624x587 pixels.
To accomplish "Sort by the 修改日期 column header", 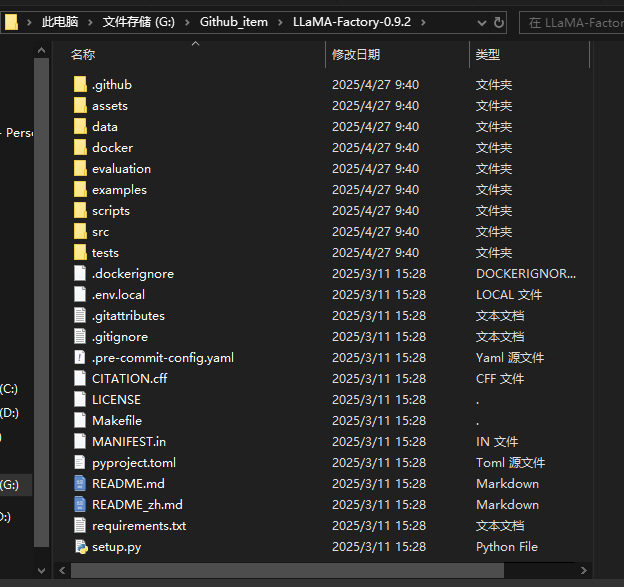I will click(x=397, y=55).
